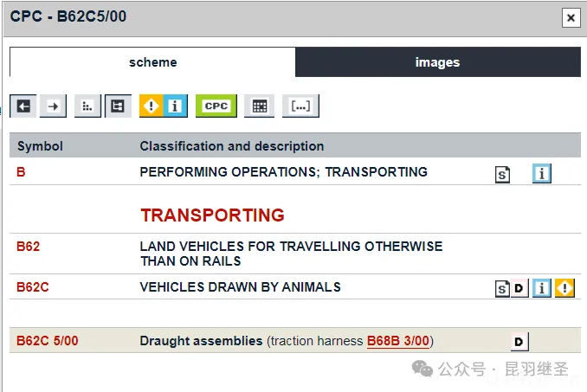Screen dimensions: 587x392
Task: Show the info icon for B62C
Action: 542,288
